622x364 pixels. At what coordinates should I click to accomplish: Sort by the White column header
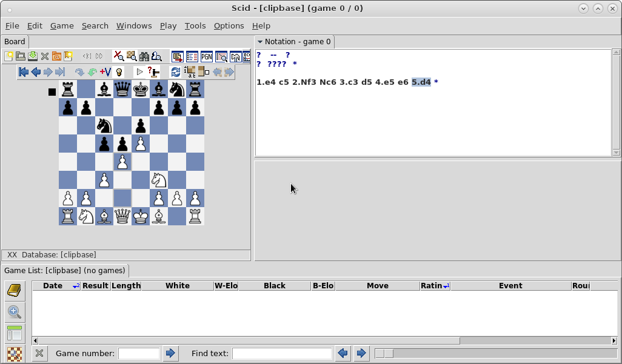[x=177, y=285]
